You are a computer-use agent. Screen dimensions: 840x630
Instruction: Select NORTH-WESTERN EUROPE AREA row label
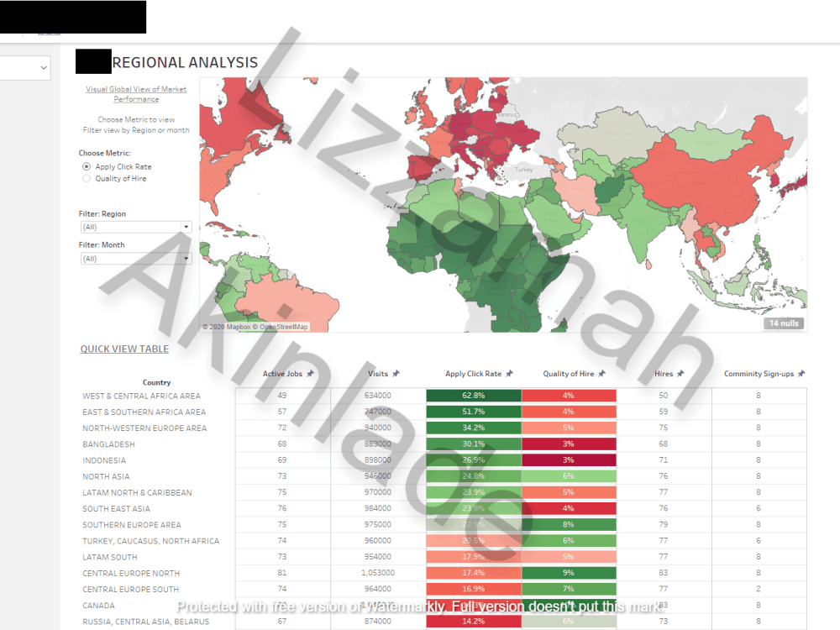(144, 428)
